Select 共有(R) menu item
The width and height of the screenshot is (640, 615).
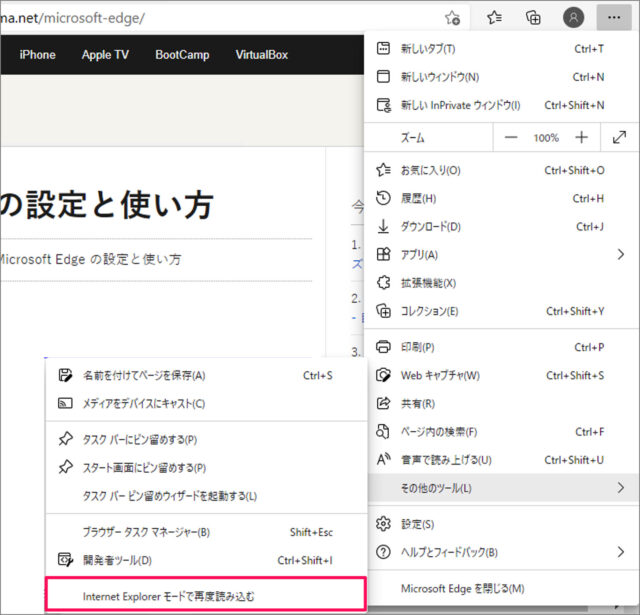click(501, 403)
